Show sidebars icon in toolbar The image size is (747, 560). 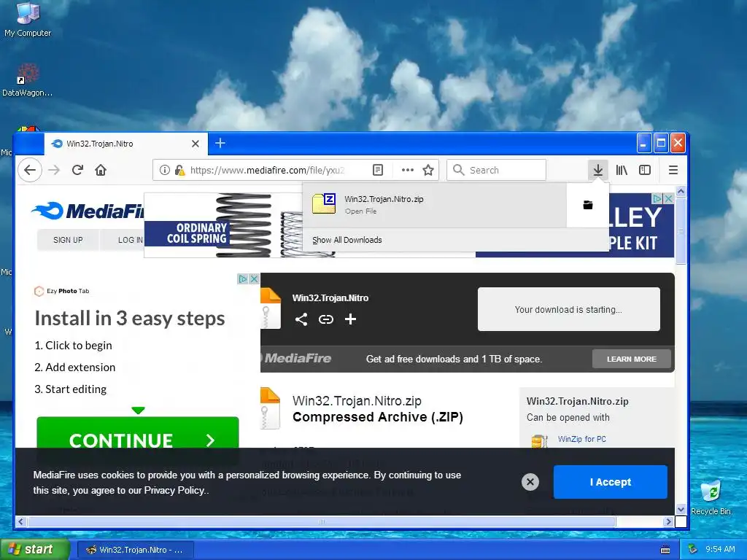click(645, 170)
